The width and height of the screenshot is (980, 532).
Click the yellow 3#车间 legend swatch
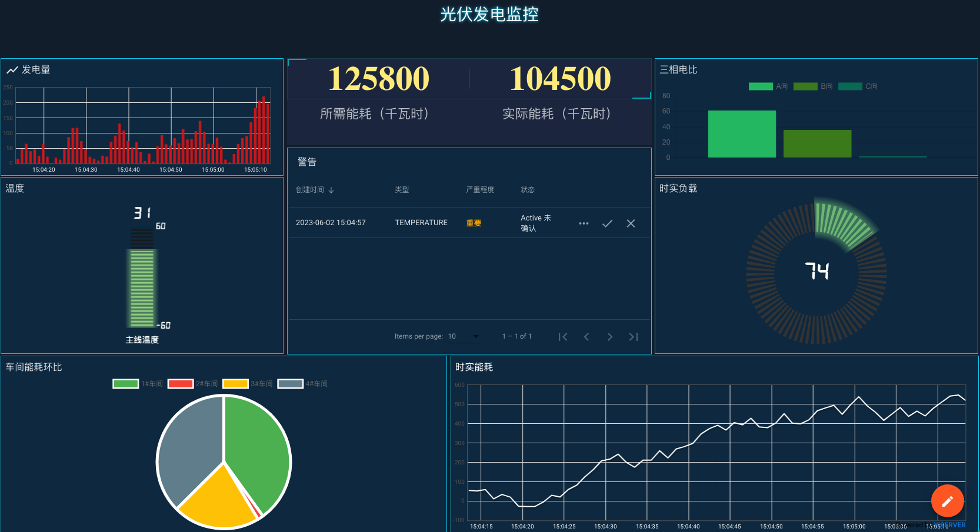pyautogui.click(x=235, y=384)
